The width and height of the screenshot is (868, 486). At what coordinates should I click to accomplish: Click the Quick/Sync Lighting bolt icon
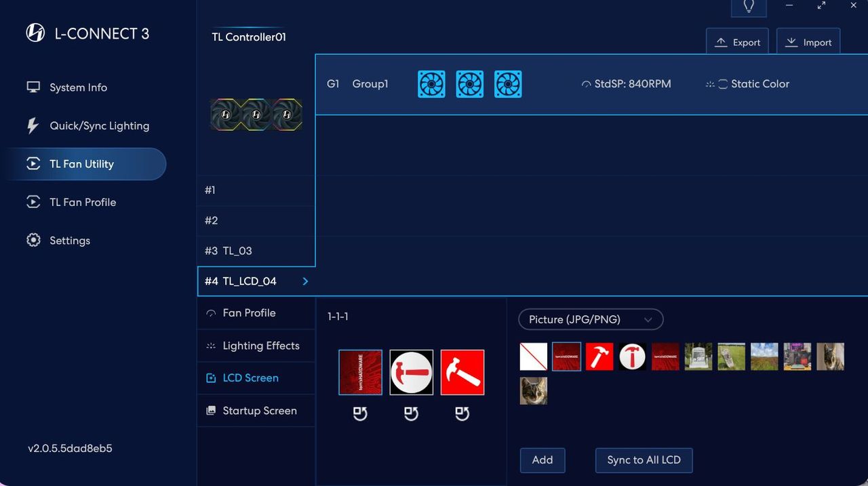click(x=33, y=125)
